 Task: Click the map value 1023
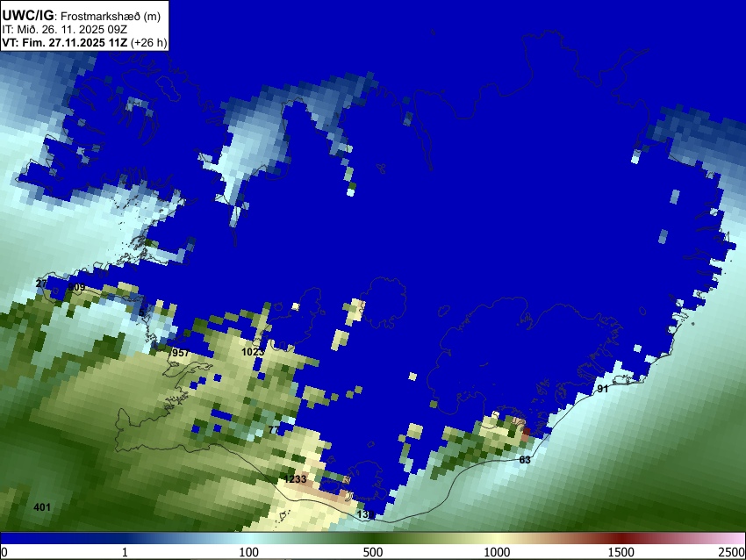pyautogui.click(x=253, y=352)
